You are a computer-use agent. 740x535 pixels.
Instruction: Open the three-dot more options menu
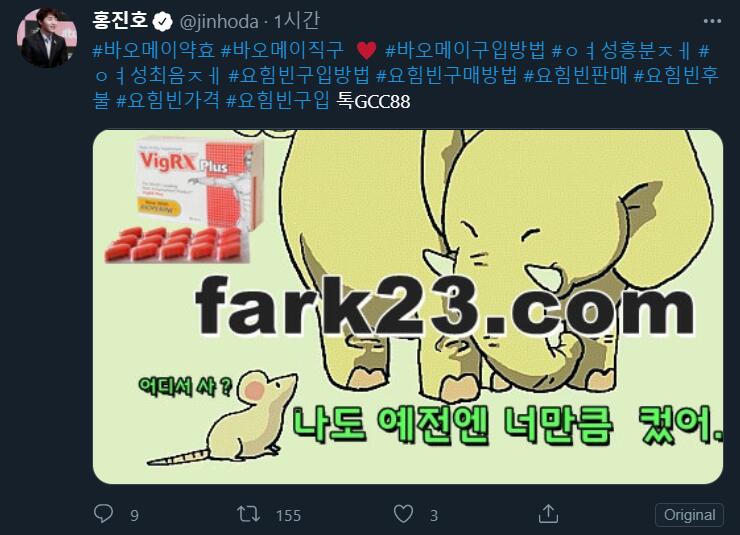(x=712, y=21)
